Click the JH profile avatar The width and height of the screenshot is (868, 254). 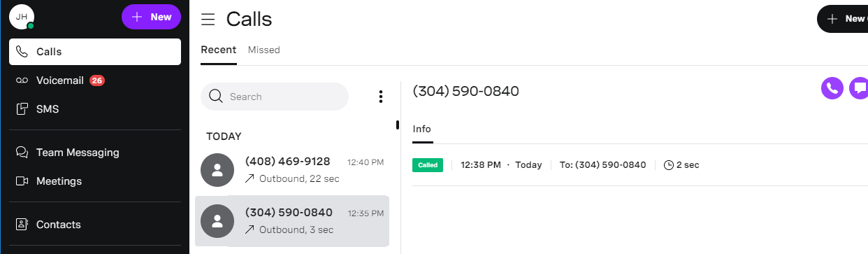(22, 17)
